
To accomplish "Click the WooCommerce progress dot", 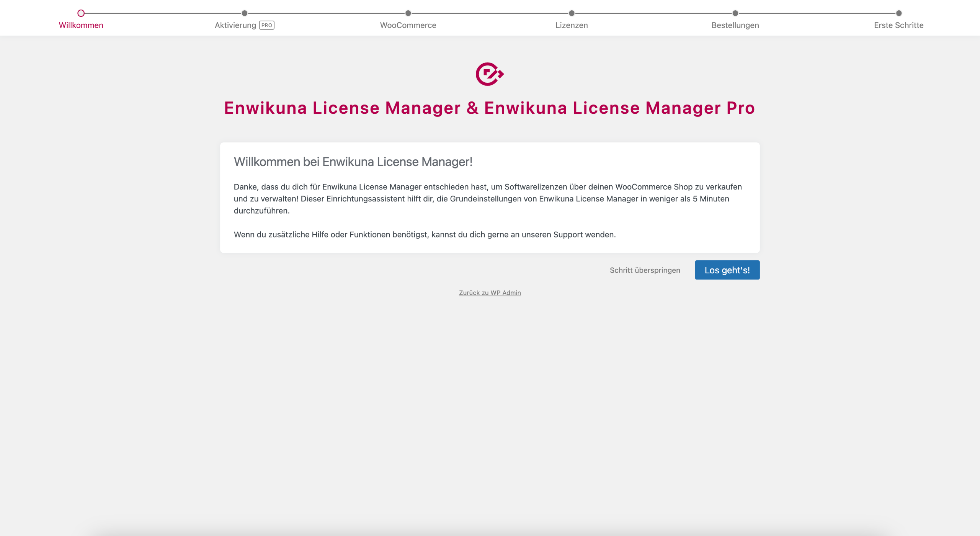I will (x=408, y=13).
